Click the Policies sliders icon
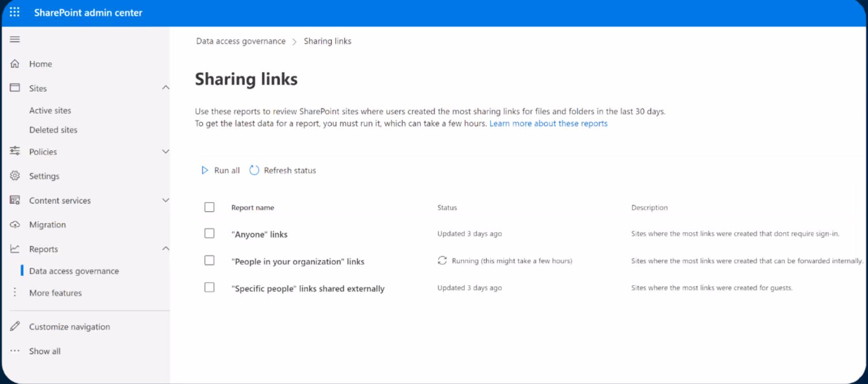The image size is (868, 384). 15,151
